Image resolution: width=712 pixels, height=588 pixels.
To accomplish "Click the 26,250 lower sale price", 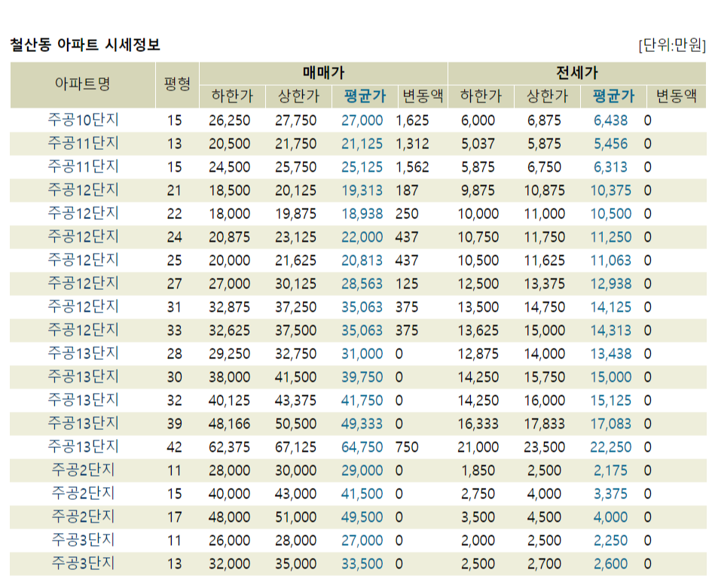I will pyautogui.click(x=229, y=120).
